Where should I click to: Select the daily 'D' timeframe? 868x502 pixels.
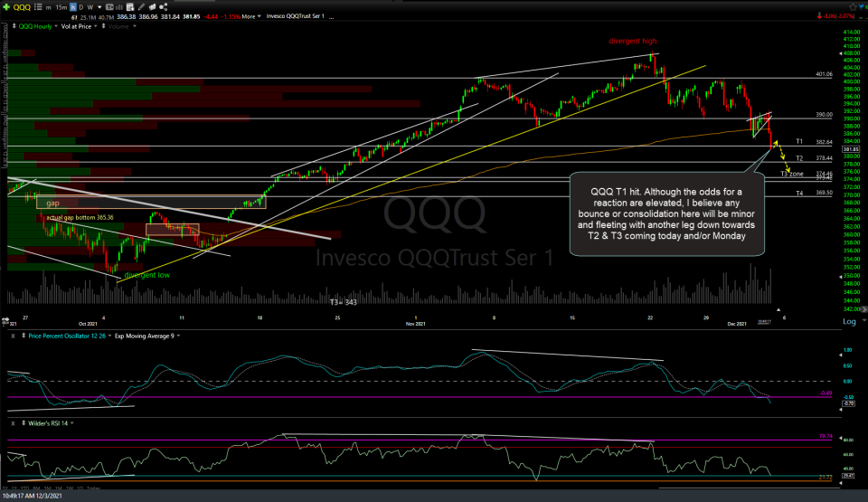80,7
